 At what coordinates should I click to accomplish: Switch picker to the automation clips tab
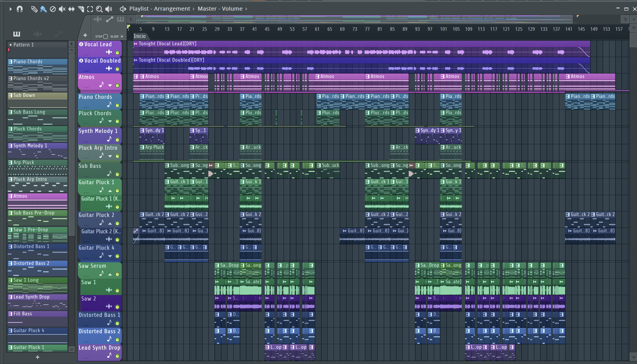click(58, 34)
